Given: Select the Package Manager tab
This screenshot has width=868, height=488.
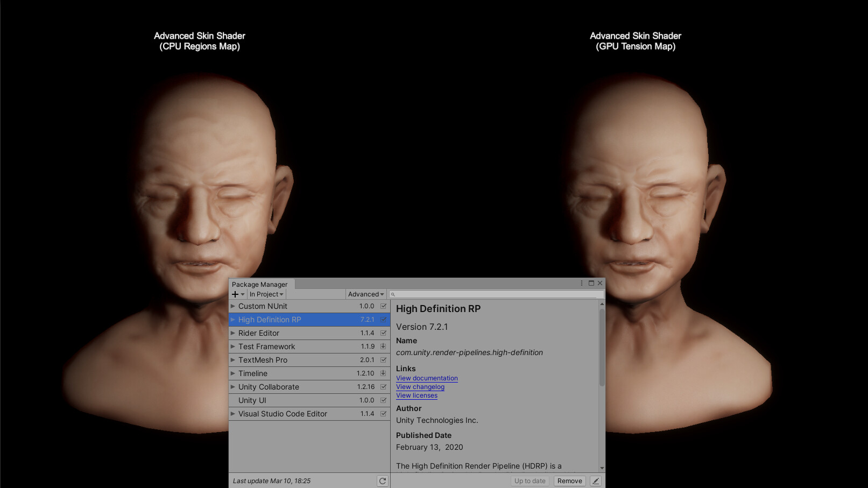Looking at the screenshot, I should click(260, 284).
